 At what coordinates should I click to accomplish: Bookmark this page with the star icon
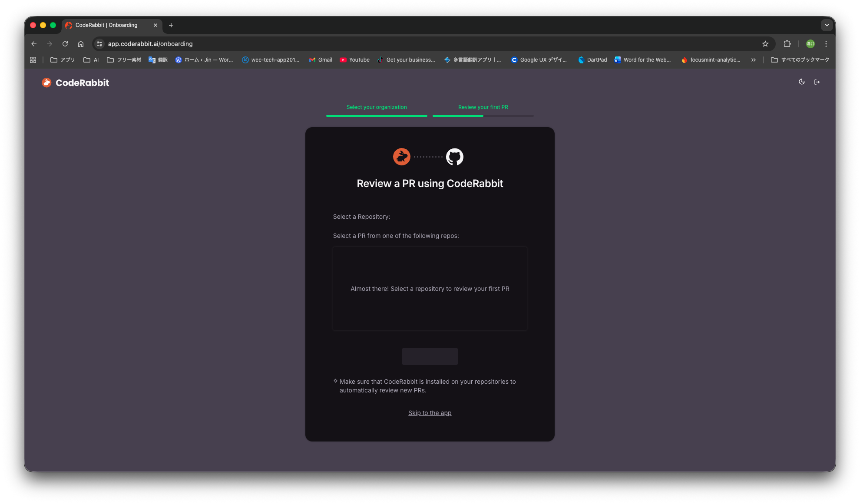[765, 44]
